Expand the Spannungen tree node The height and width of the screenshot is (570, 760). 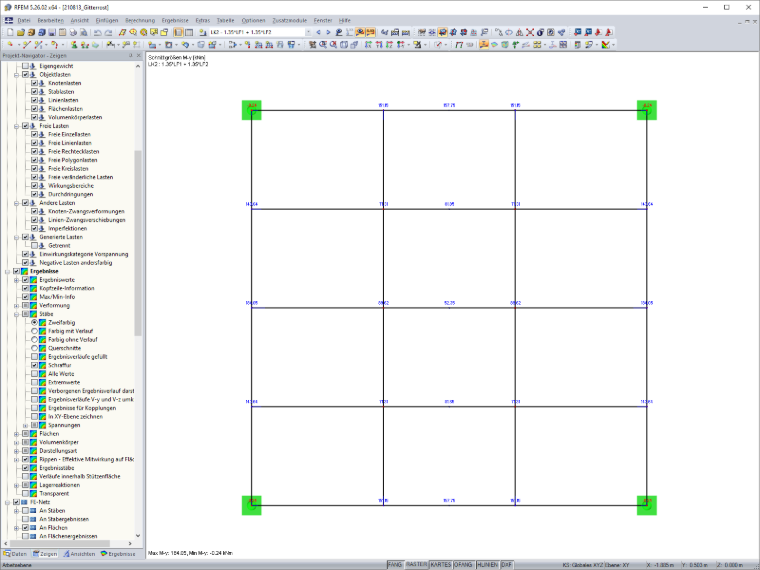coord(26,425)
